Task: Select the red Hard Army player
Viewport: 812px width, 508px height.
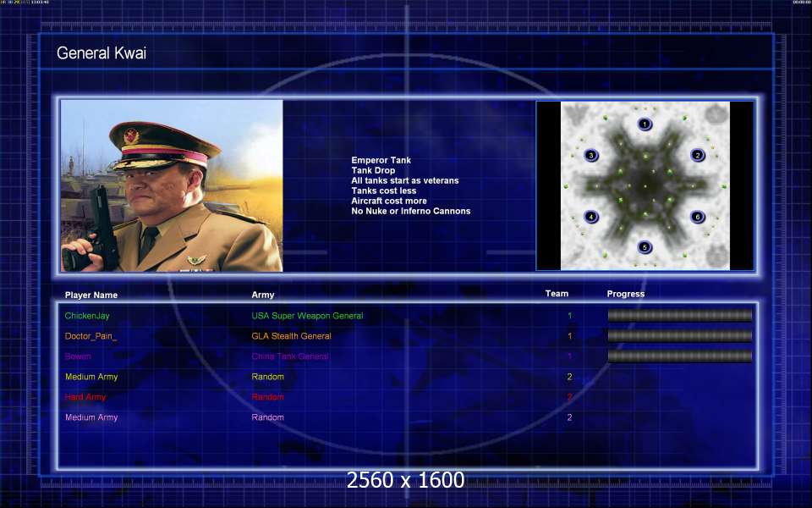Action: click(85, 397)
